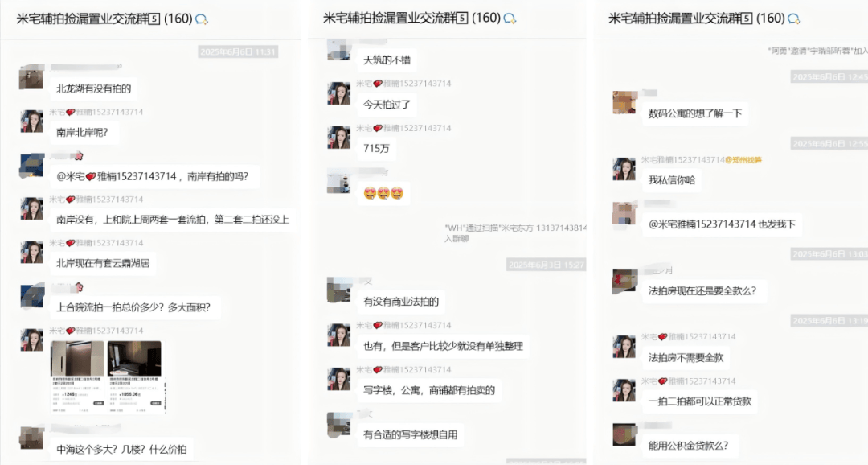868x465 pixels.
Task: Open avatar next to 有没有商业法拍的 message
Action: [339, 290]
